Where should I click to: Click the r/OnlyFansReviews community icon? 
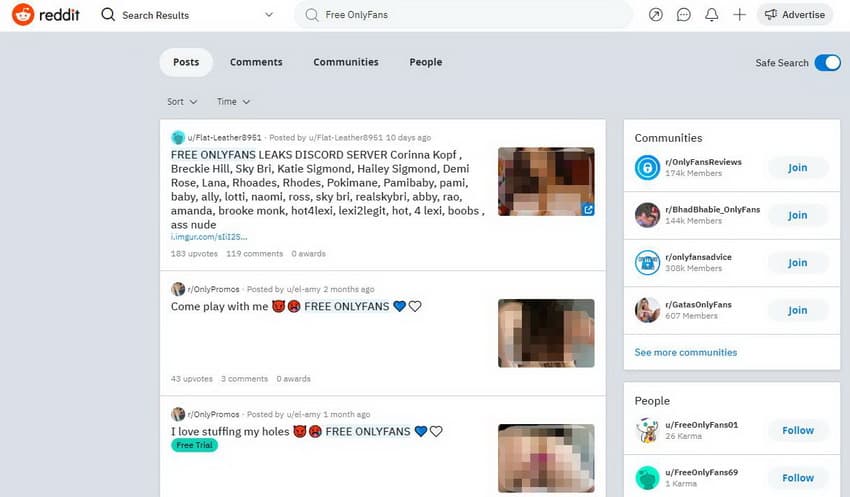[647, 167]
